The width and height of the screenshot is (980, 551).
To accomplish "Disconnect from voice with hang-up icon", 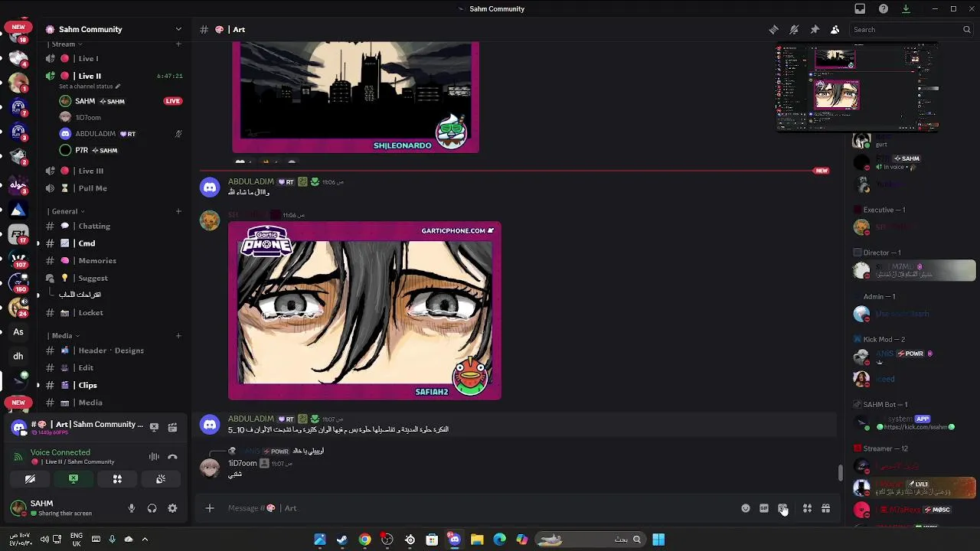I will pos(172,457).
